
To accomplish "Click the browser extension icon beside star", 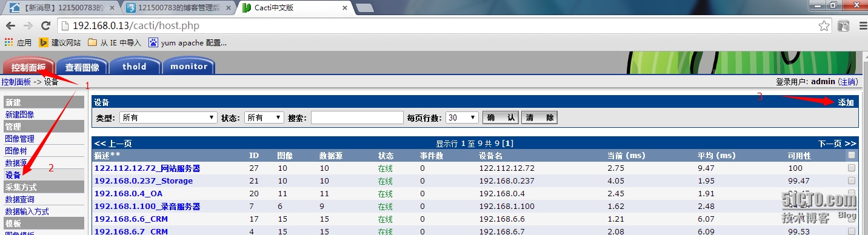I will 843,26.
